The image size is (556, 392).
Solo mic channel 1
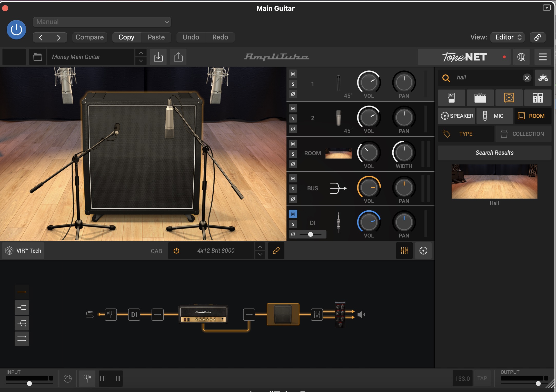[x=293, y=84]
